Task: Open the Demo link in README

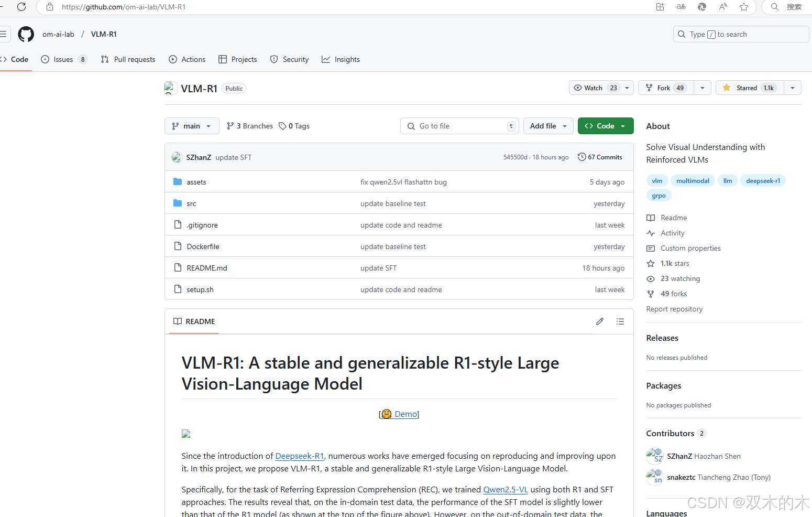Action: tap(399, 414)
